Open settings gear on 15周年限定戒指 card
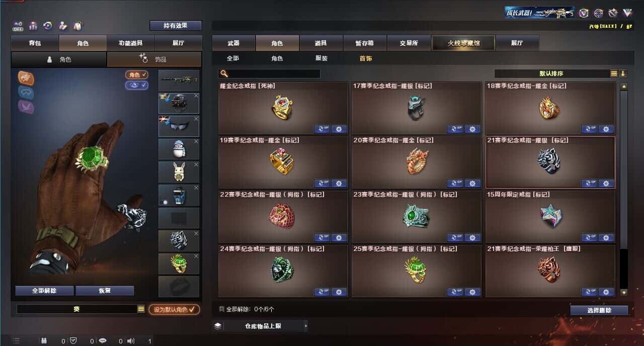Viewport: 644px width, 346px height. point(606,237)
